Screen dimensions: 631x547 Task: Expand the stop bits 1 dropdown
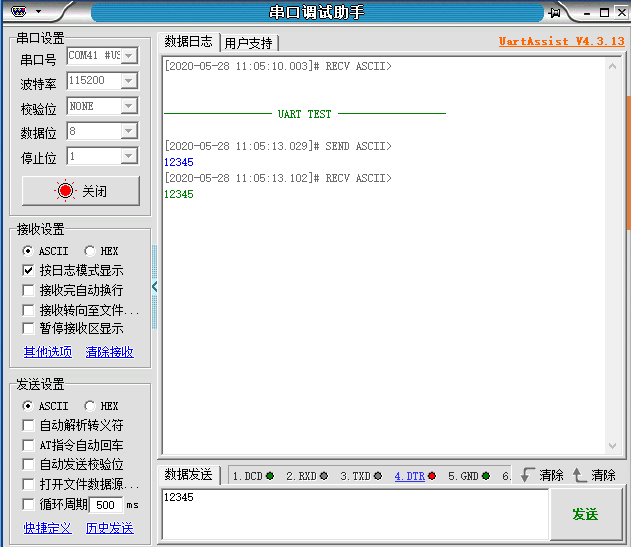[129, 156]
